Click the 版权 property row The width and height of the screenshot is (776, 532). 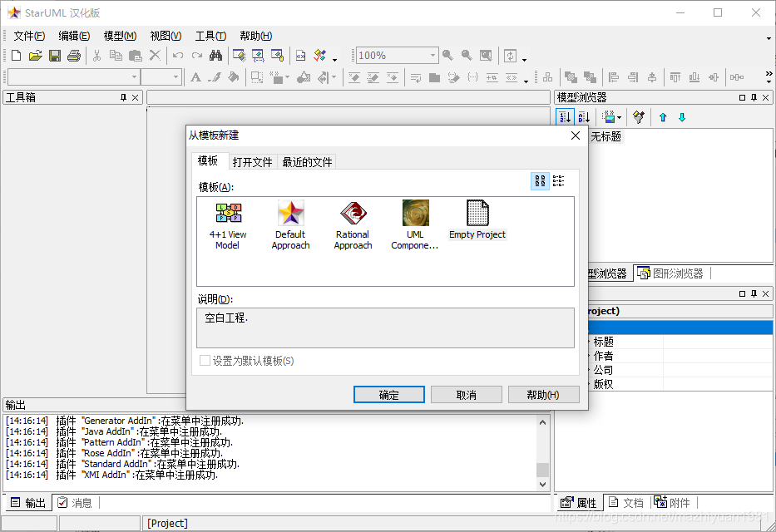[680, 384]
